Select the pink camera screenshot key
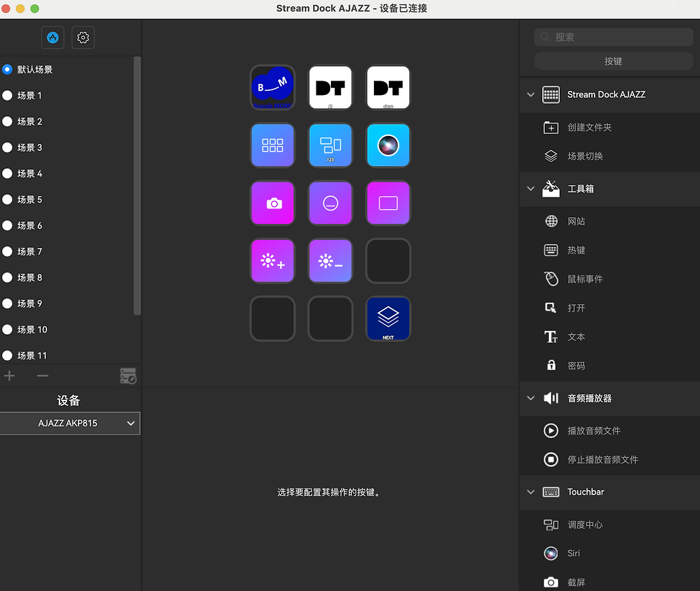700x591 pixels. (272, 204)
